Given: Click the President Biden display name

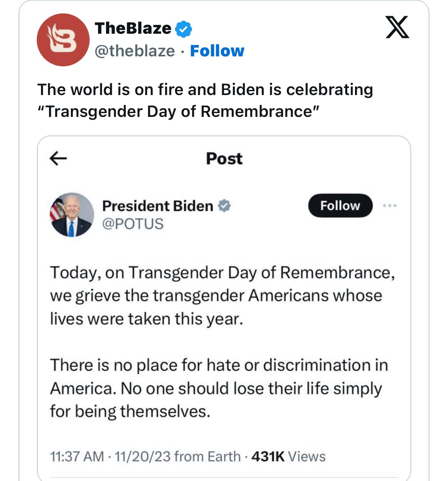Looking at the screenshot, I should click(x=158, y=206).
